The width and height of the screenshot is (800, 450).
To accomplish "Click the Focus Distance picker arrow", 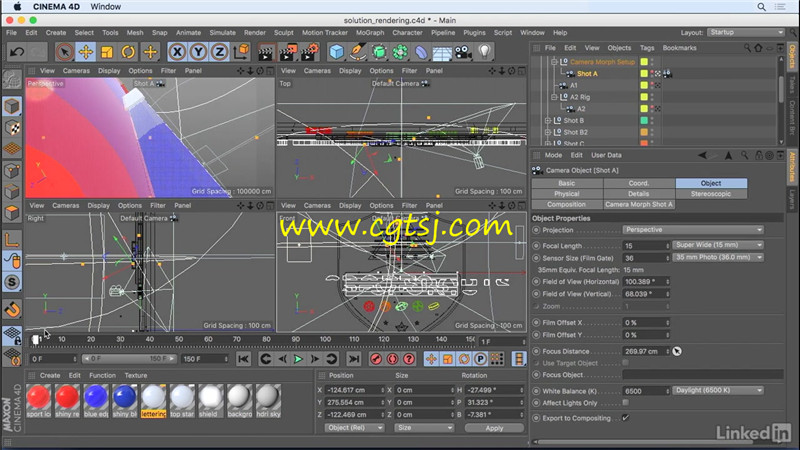I will coord(677,351).
